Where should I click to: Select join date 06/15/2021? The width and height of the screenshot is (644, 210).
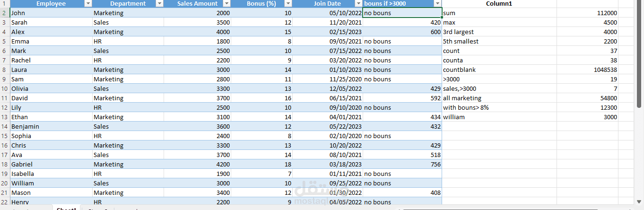click(x=328, y=98)
